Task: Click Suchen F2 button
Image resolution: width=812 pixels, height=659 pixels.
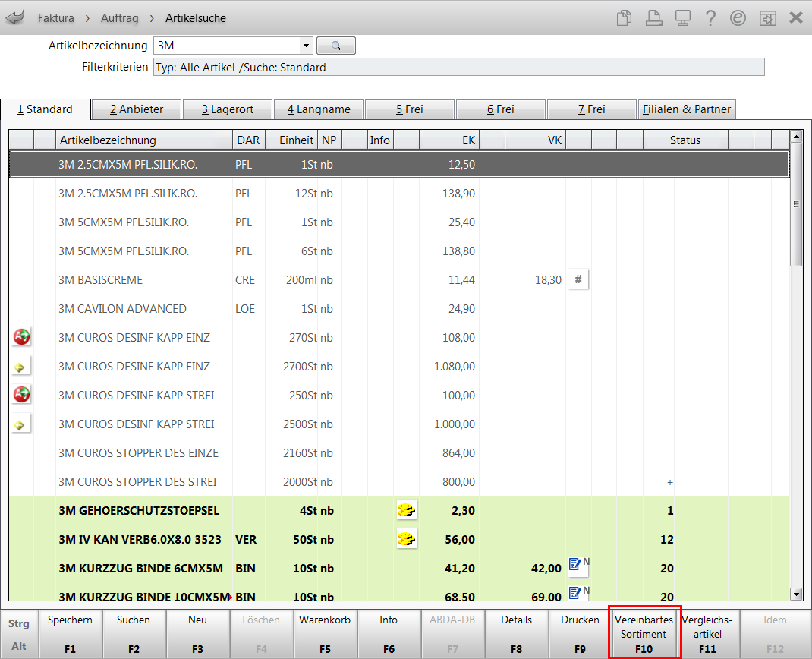Action: click(x=134, y=634)
